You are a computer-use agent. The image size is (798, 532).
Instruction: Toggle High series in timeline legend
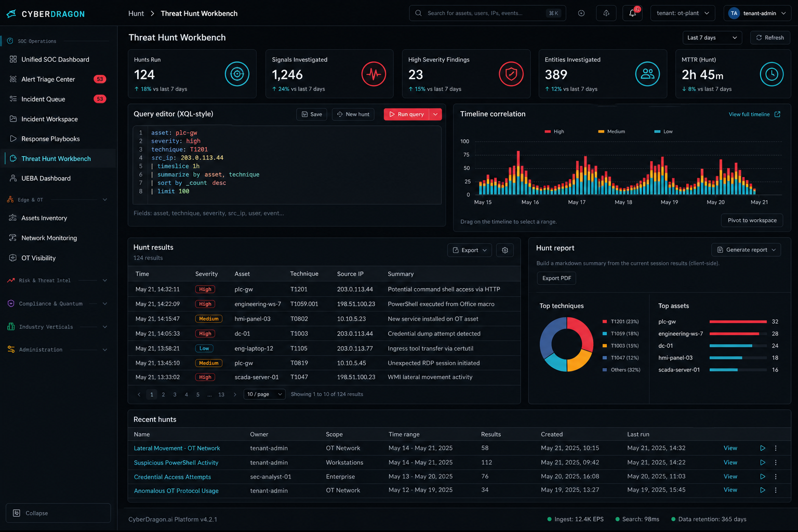point(554,131)
